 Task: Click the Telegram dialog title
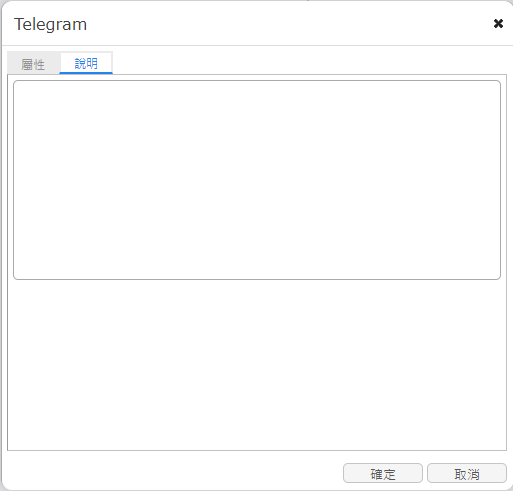[x=50, y=24]
